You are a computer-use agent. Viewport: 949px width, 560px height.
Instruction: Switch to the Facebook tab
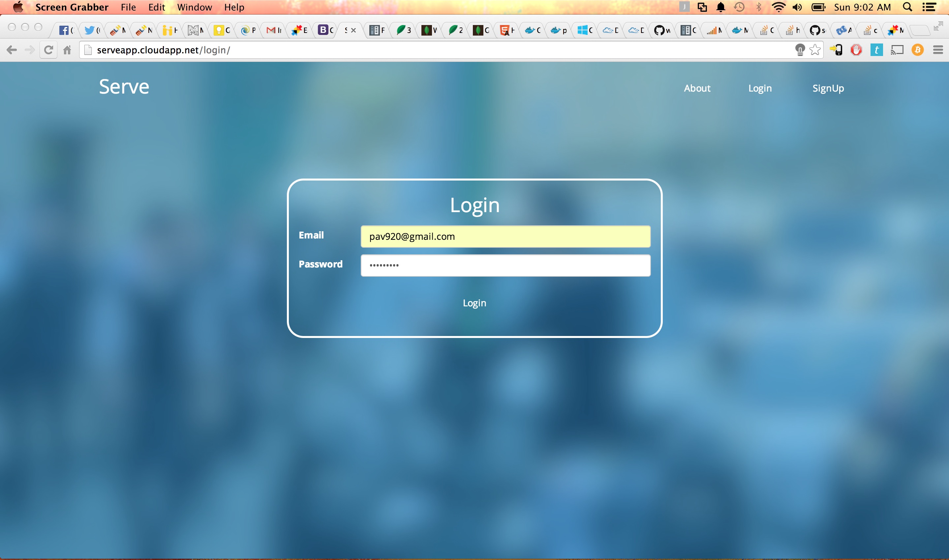click(x=66, y=30)
